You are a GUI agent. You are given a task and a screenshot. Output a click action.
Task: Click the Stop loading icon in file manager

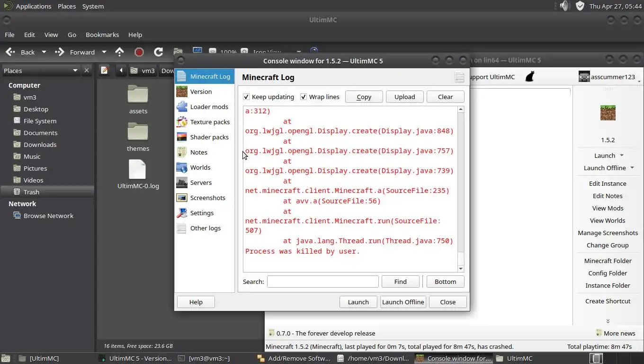[139, 52]
